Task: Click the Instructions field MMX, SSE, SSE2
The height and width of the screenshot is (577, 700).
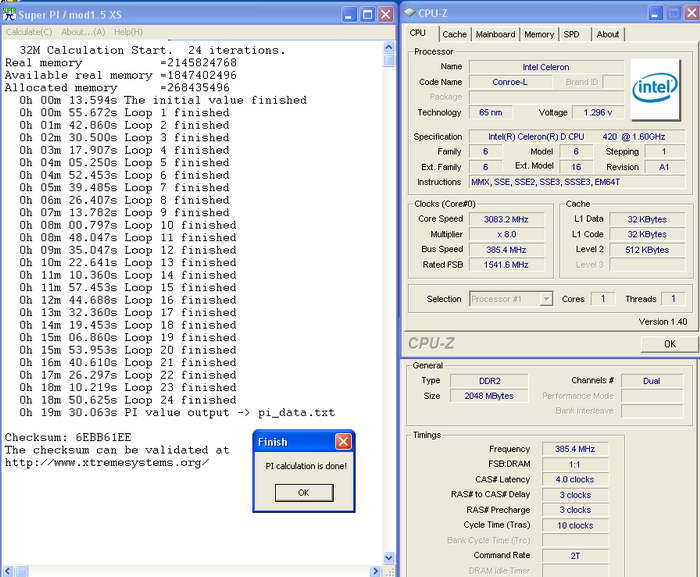Action: pyautogui.click(x=576, y=182)
